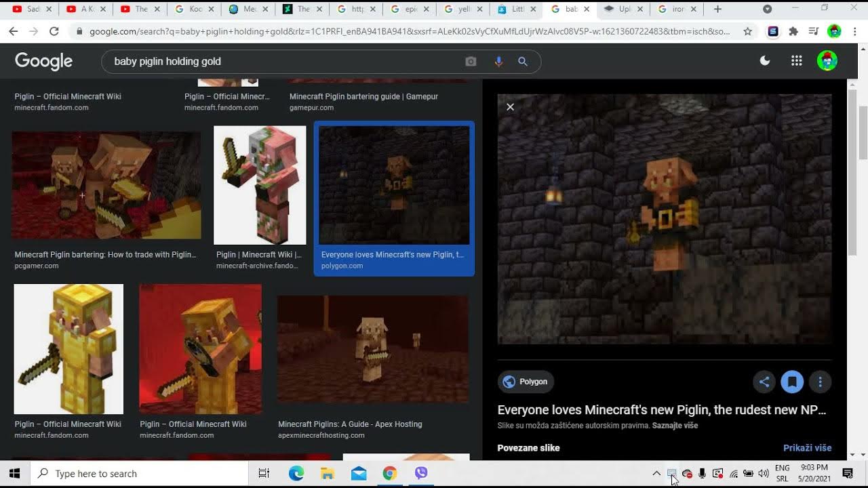Launch Microsoft Edge from the taskbar
Screen dimensions: 868x488
tap(296, 473)
